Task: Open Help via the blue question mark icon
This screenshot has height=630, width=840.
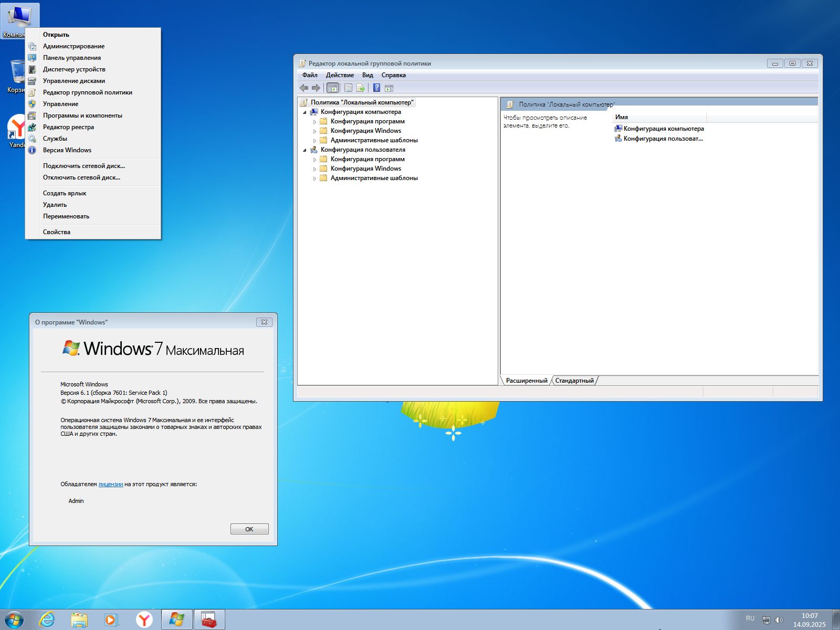Action: click(376, 88)
